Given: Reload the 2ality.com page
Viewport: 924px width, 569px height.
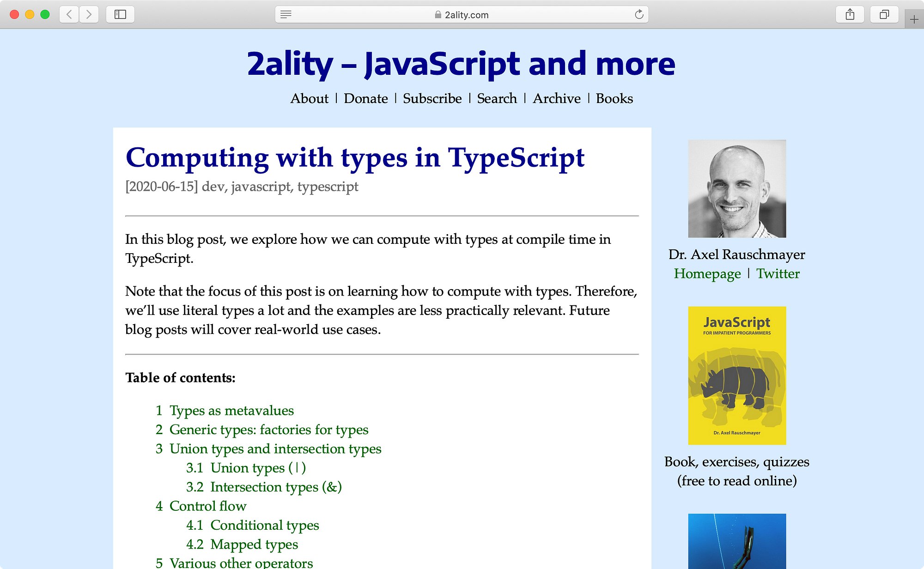Looking at the screenshot, I should [639, 14].
